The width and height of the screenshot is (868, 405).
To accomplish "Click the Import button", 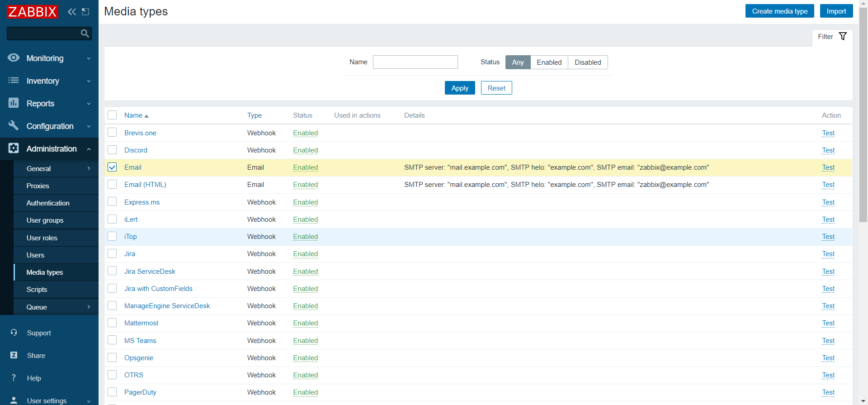I will [x=836, y=11].
